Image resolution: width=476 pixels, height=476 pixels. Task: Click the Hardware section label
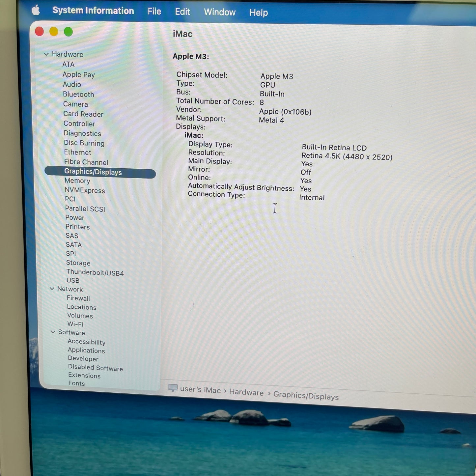click(x=67, y=54)
